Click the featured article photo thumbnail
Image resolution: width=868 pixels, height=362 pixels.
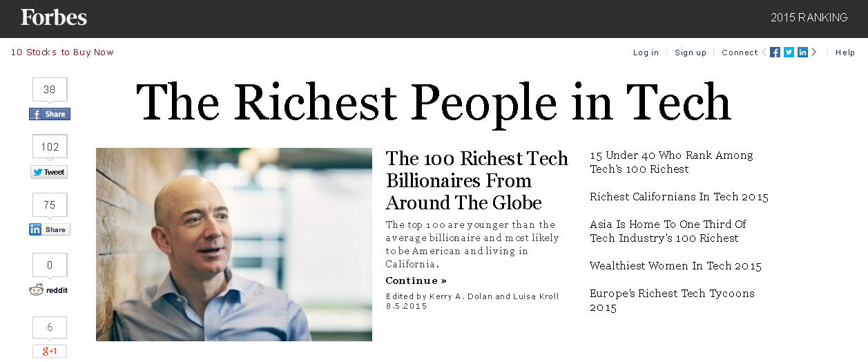click(x=234, y=244)
